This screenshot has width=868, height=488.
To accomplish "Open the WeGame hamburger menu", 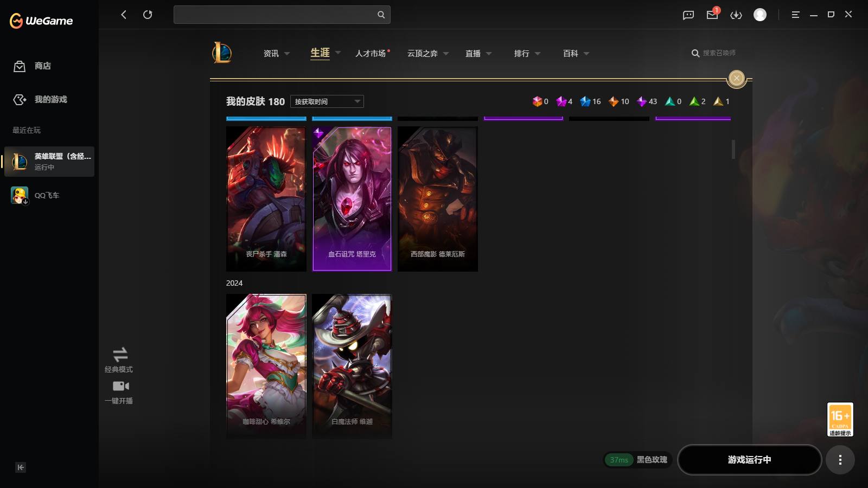I will coord(795,15).
